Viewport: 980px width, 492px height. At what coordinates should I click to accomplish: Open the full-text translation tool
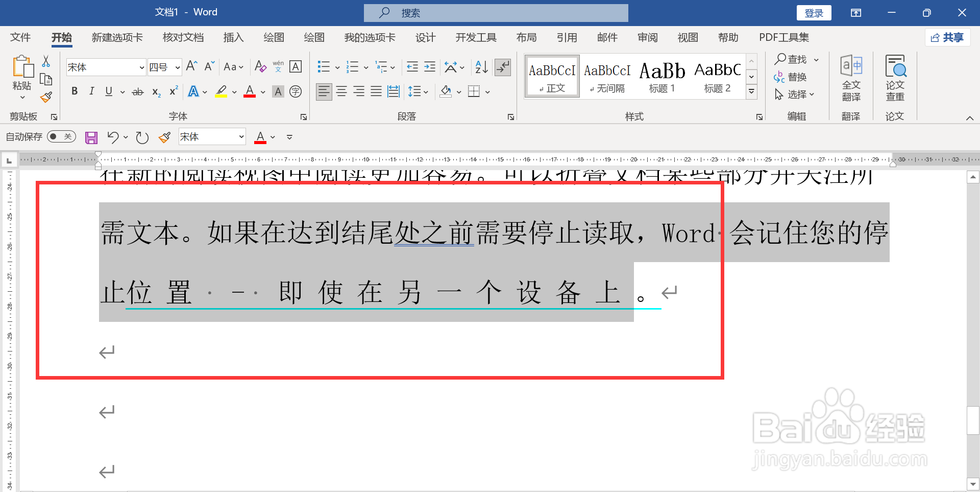click(x=851, y=78)
